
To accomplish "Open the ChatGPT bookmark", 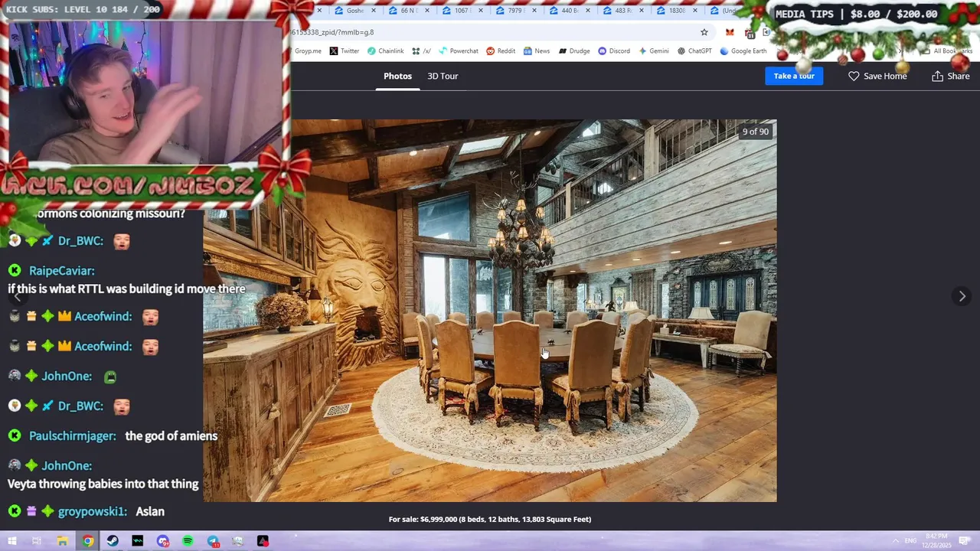I will [694, 51].
